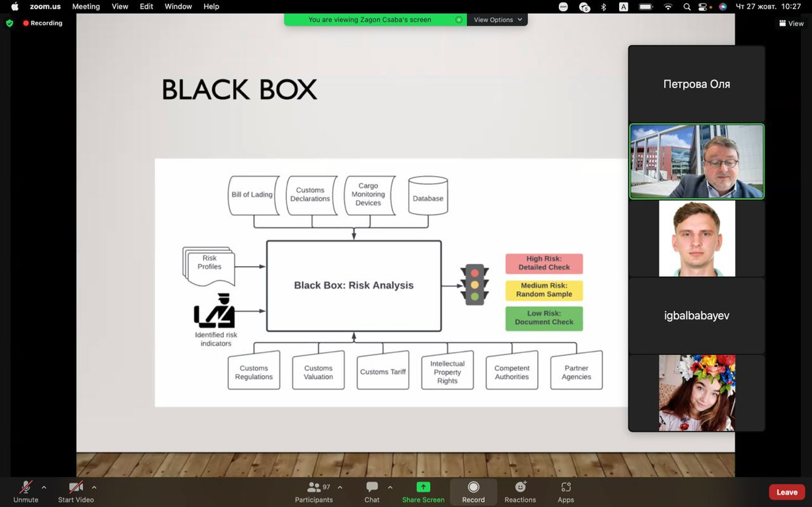Click the 'Partner Agencies' box
This screenshot has height=507, width=812.
576,370
